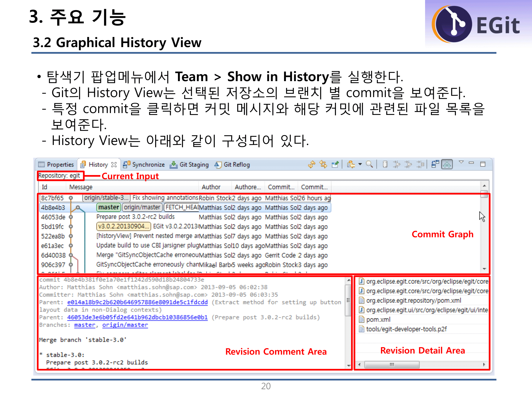Click the file list horizontal scrollbar thumb
This screenshot has width=532, height=399.
392,364
